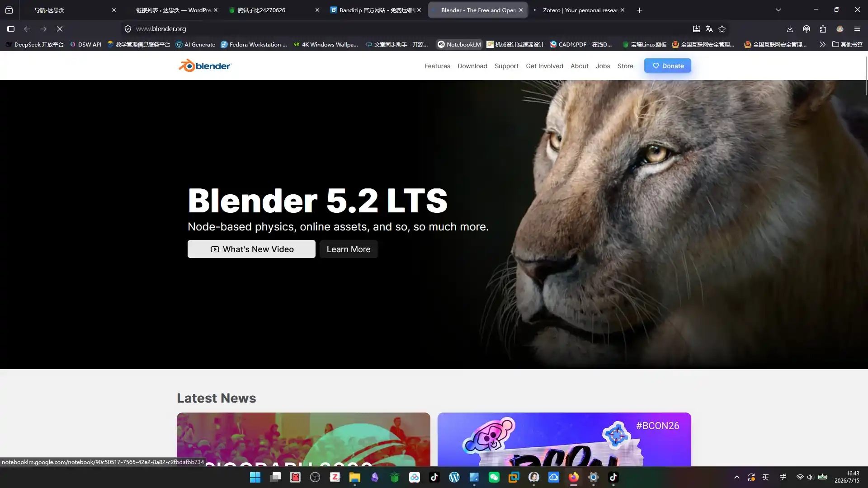Go to the Download page

472,66
